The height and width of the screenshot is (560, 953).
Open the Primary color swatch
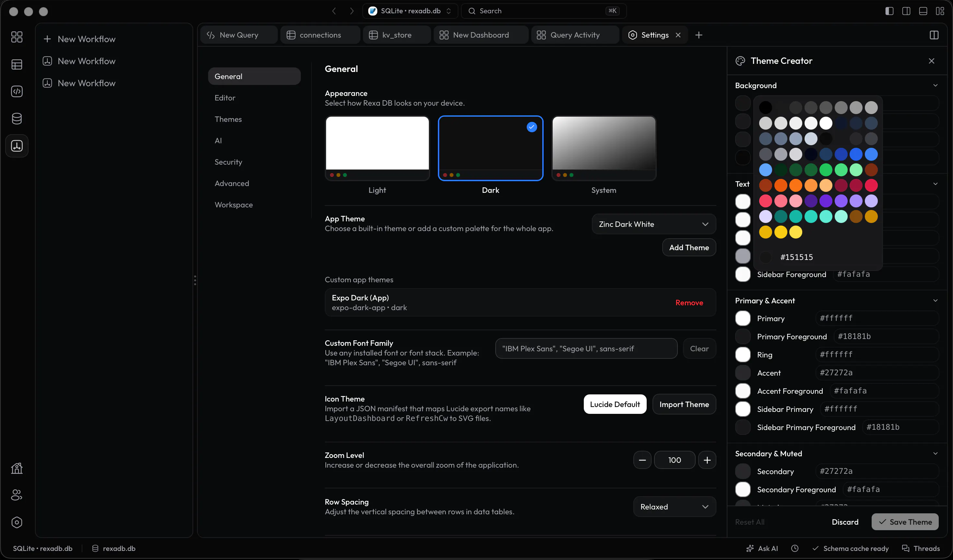pyautogui.click(x=743, y=318)
